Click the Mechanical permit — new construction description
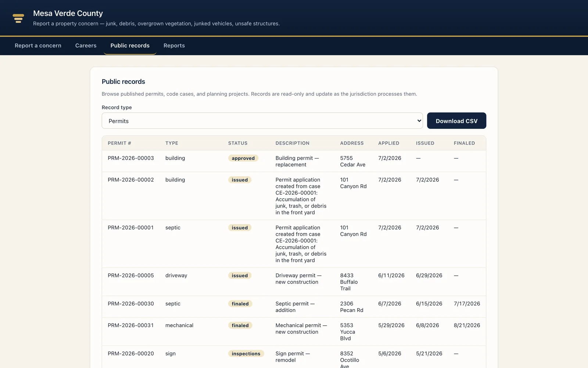This screenshot has width=588, height=368. pyautogui.click(x=301, y=329)
